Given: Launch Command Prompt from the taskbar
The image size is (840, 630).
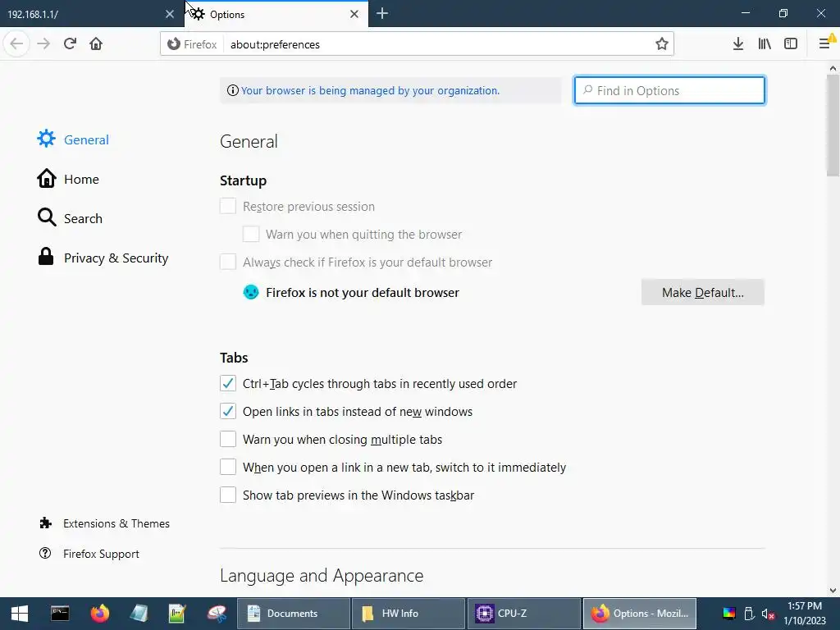Looking at the screenshot, I should [x=60, y=614].
